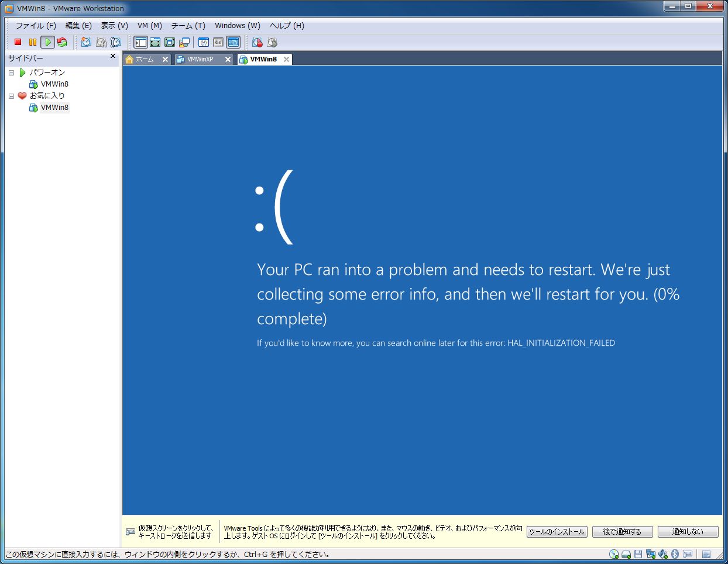Image resolution: width=728 pixels, height=564 pixels.
Task: Select the VMWin8 tab
Action: coord(265,59)
